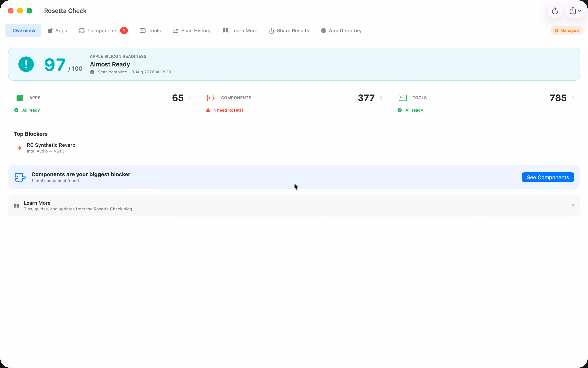Click the rescan refresh icon

555,11
